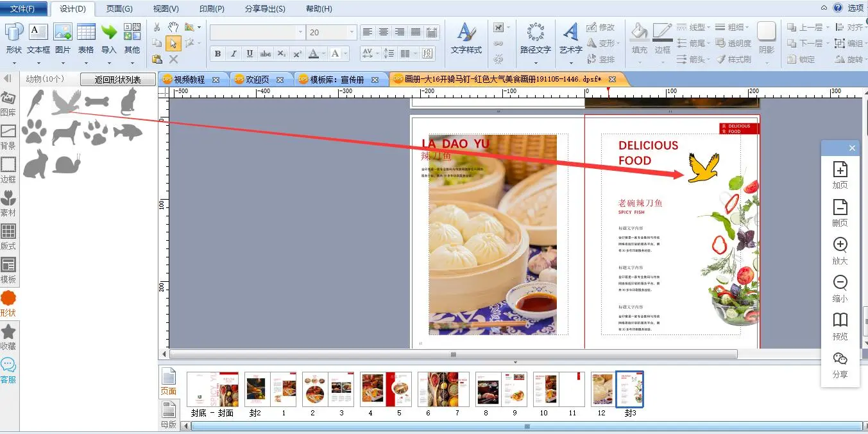
Task: Open the 素材 materials sidebar panel
Action: click(x=8, y=204)
